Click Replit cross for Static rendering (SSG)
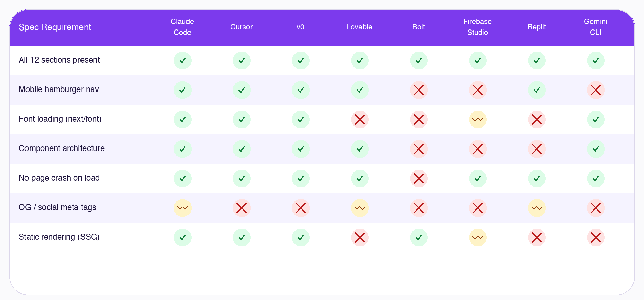This screenshot has height=300, width=644. pyautogui.click(x=537, y=237)
